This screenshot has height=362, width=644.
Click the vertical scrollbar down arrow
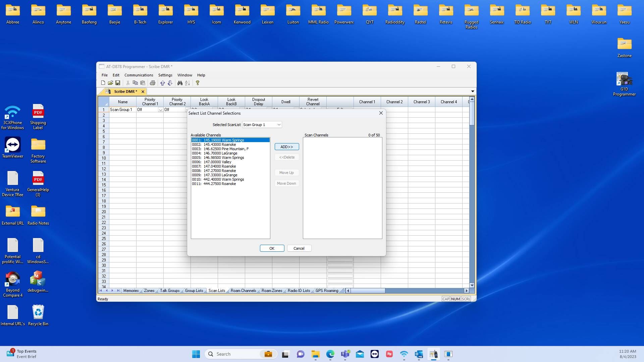[472, 285]
